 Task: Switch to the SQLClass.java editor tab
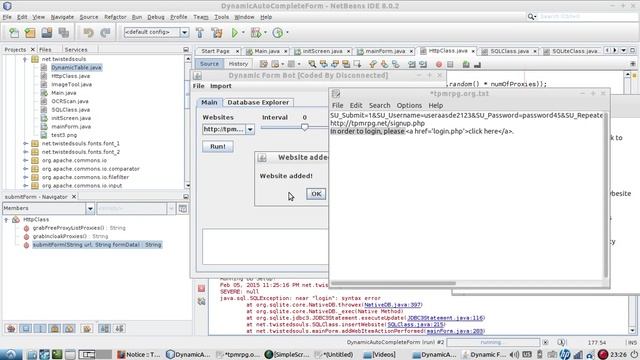pos(509,51)
